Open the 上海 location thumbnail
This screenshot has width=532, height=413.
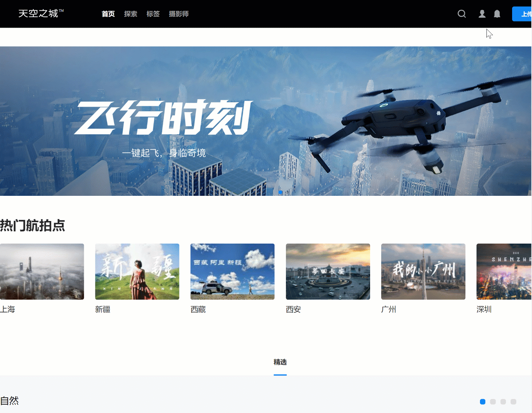(x=42, y=272)
